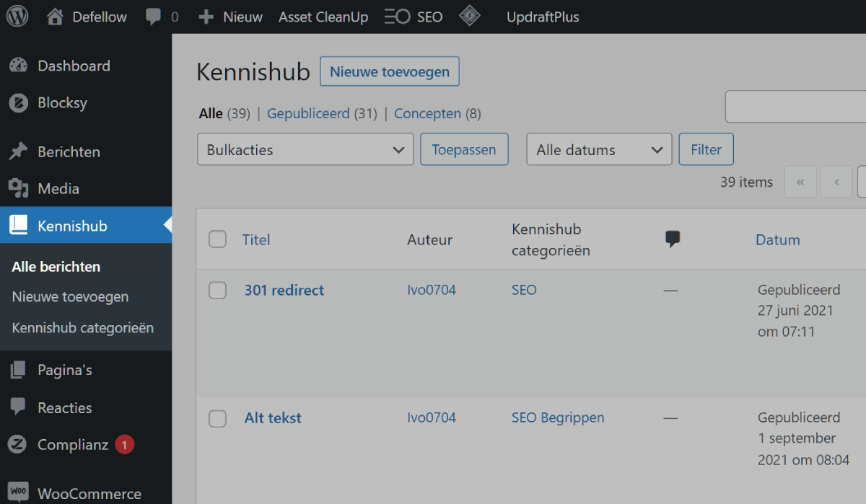Click the Kennishub categorieën column header text
The width and height of the screenshot is (866, 504).
pos(551,239)
